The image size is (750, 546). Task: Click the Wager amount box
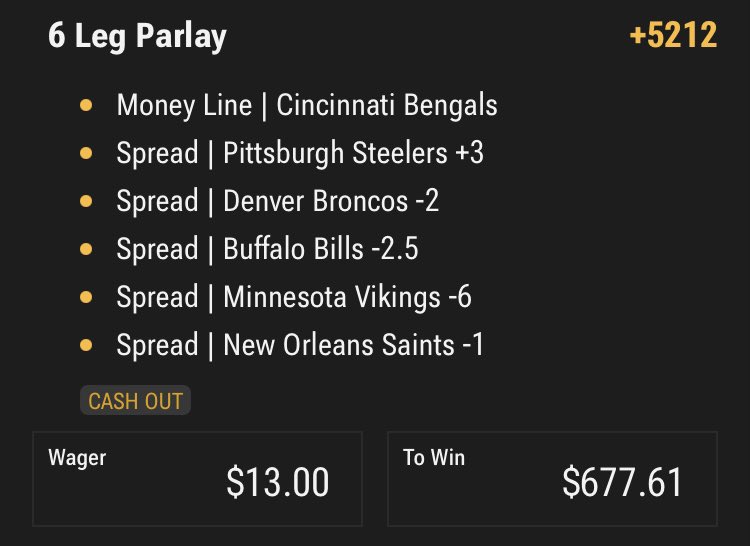(x=198, y=479)
